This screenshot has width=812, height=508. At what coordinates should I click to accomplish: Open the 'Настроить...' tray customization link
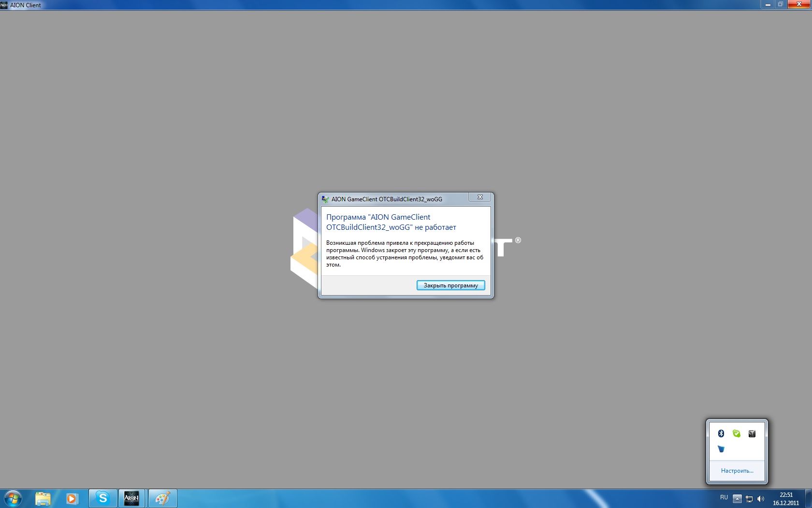(x=737, y=471)
